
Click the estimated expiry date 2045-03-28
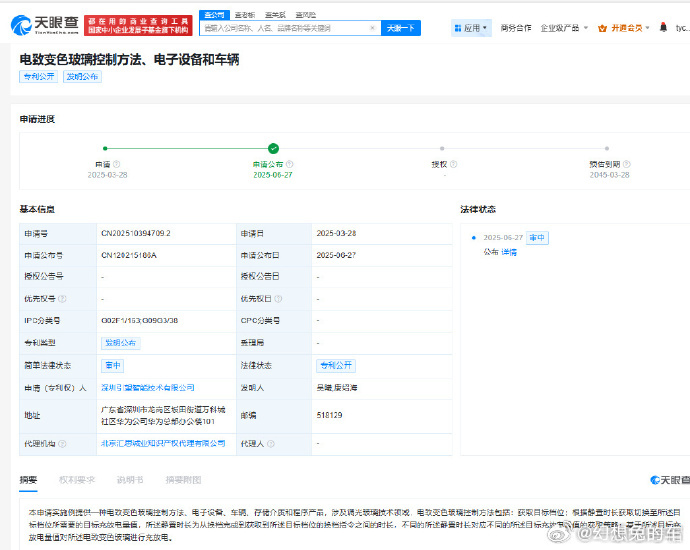point(609,175)
